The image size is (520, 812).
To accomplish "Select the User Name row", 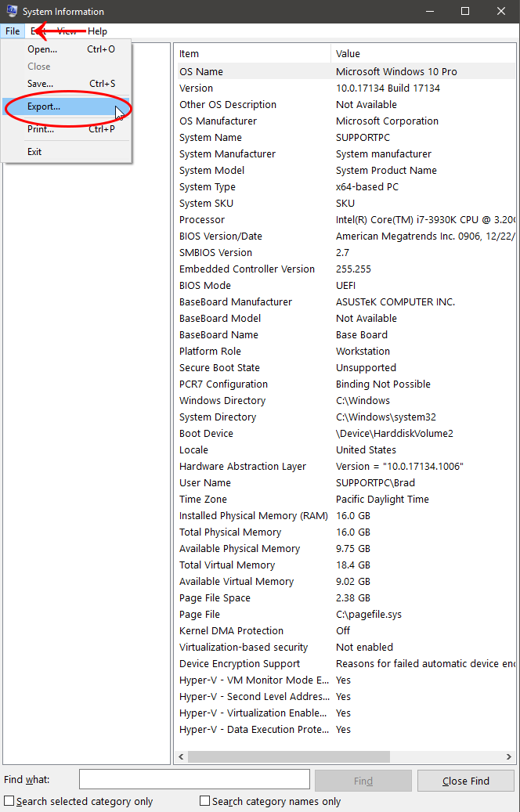I will (346, 482).
